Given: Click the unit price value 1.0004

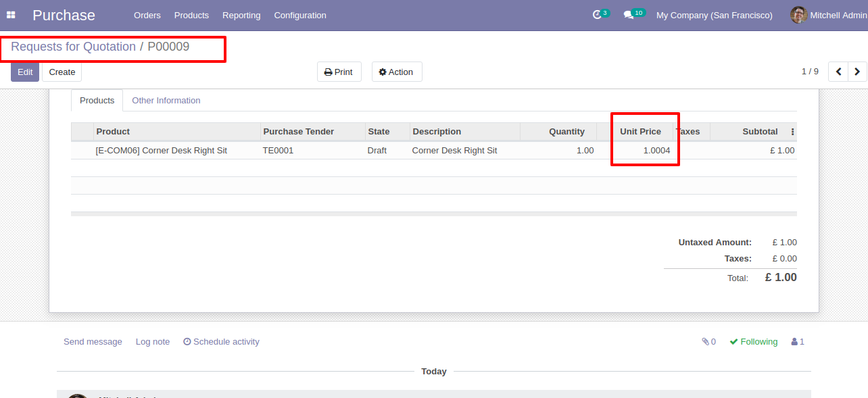Looking at the screenshot, I should tap(656, 151).
